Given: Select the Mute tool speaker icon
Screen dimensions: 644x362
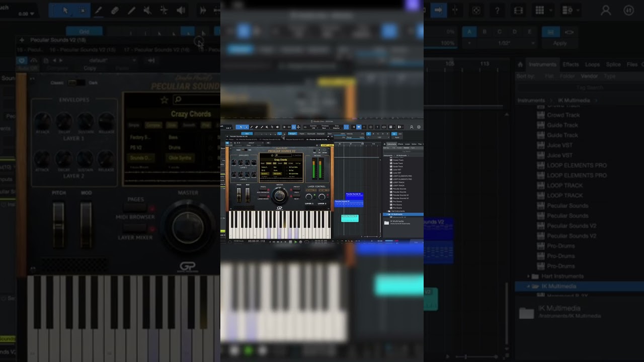Looking at the screenshot, I should 267,127.
